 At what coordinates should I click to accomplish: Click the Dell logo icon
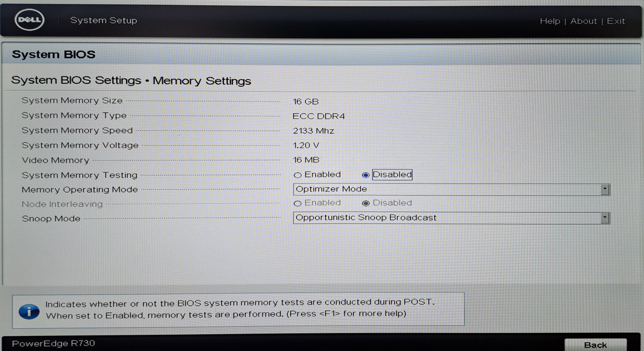[x=30, y=21]
